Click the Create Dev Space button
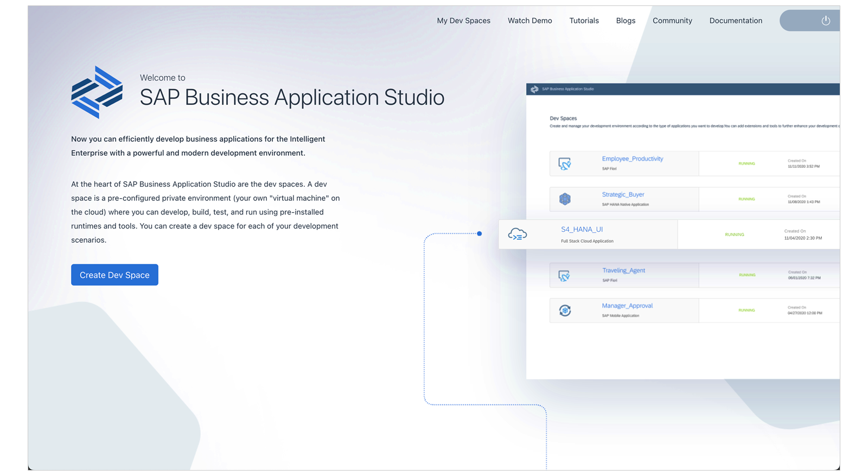The height and width of the screenshot is (476, 868). 114,275
